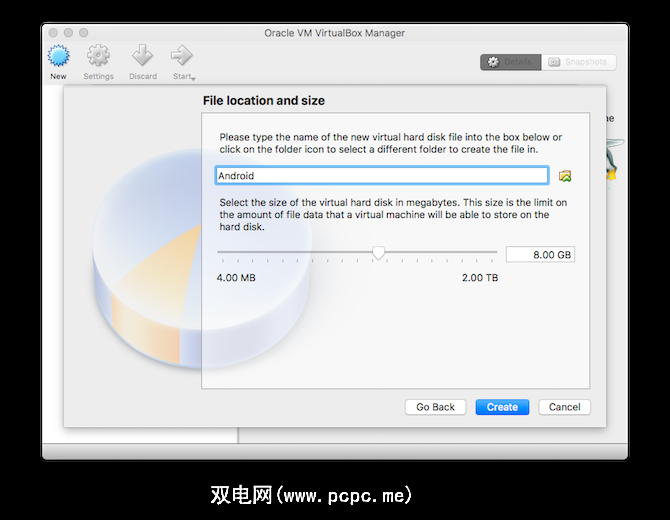Click the 4.00 MB minimum label
This screenshot has width=670, height=520.
[236, 278]
